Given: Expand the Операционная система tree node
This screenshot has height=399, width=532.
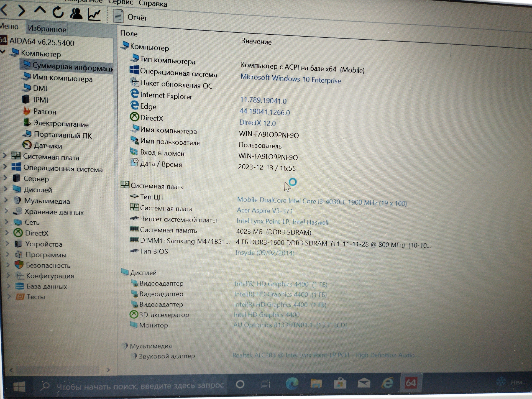Looking at the screenshot, I should (5, 167).
